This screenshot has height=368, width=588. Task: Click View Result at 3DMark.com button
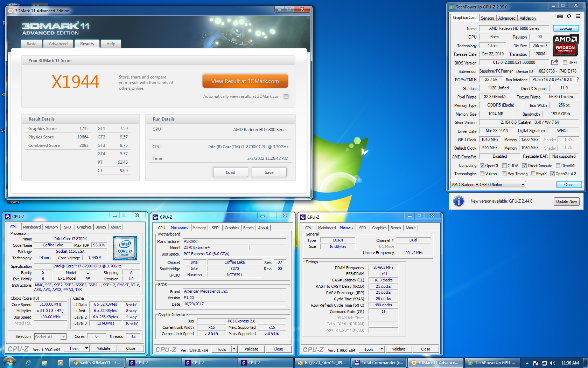click(245, 81)
